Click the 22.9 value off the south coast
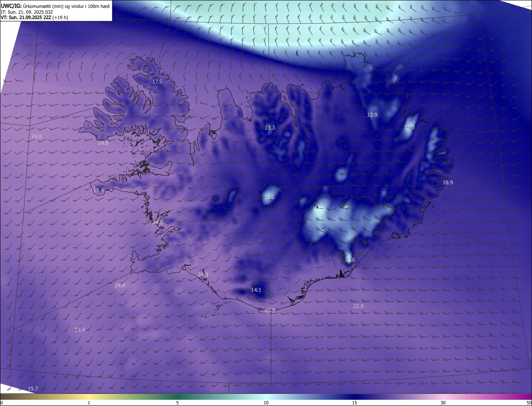 358,306
